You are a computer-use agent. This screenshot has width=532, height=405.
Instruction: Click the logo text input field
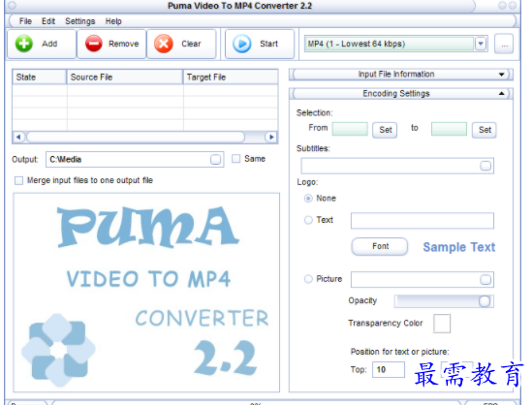pyautogui.click(x=422, y=221)
